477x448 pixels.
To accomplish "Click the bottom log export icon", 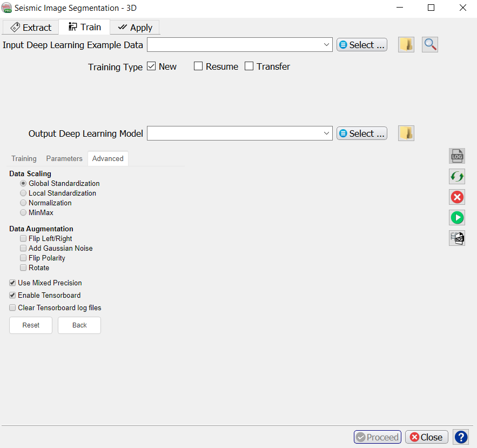I will point(457,238).
